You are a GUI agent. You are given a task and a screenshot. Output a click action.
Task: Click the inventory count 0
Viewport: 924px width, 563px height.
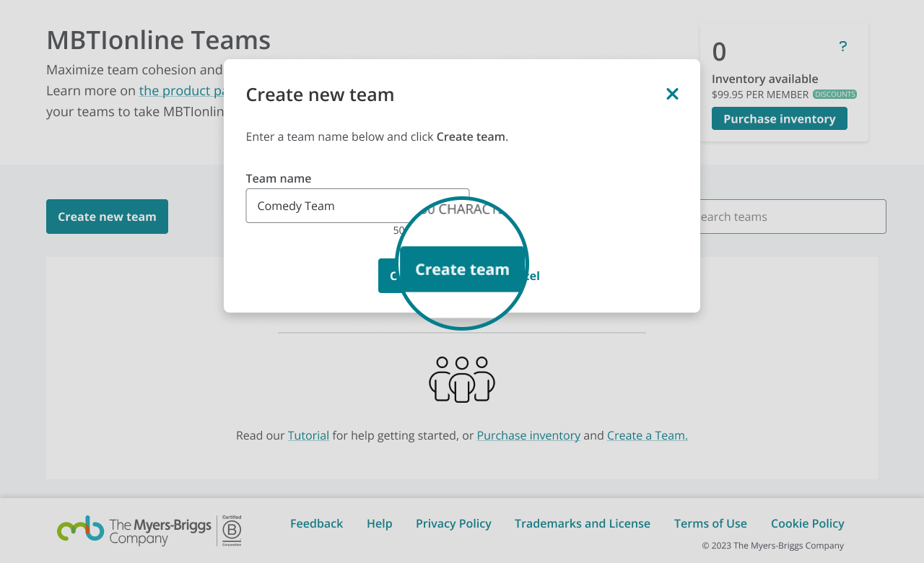point(719,52)
